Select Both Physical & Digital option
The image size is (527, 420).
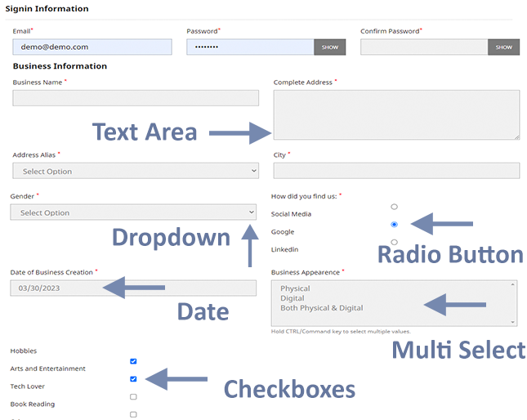(321, 308)
